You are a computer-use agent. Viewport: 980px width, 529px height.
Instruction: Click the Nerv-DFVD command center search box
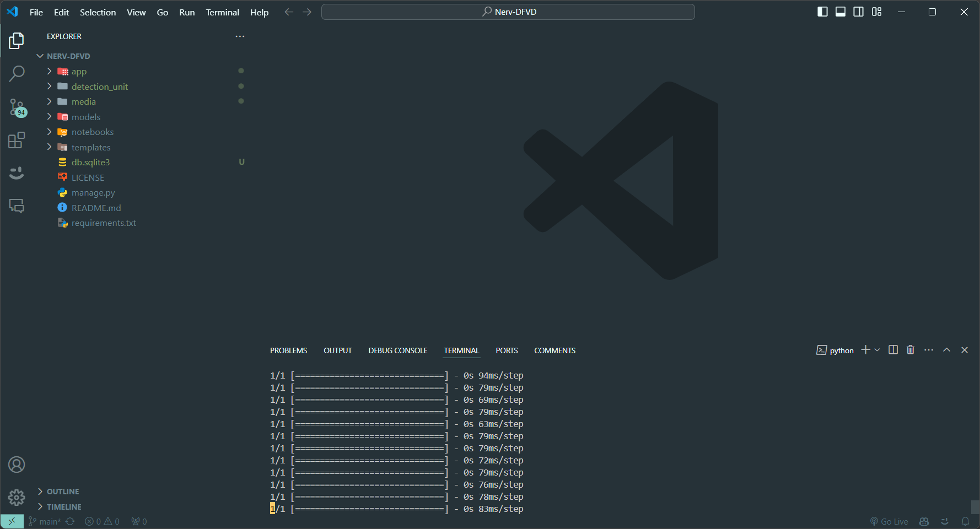[508, 12]
